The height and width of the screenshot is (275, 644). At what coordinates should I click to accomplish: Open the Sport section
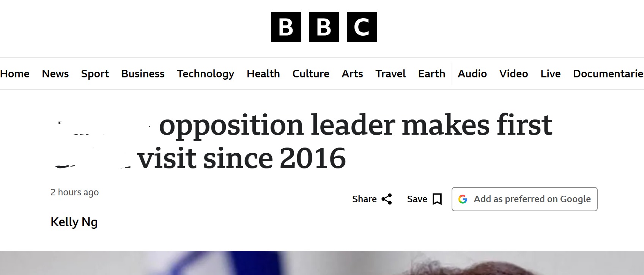point(95,74)
